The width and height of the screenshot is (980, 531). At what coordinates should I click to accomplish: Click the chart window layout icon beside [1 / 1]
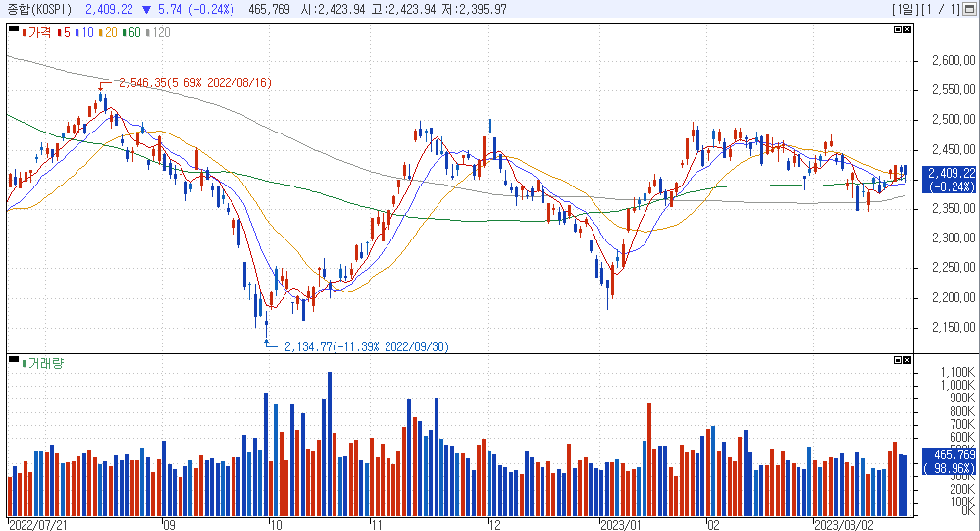(x=969, y=9)
